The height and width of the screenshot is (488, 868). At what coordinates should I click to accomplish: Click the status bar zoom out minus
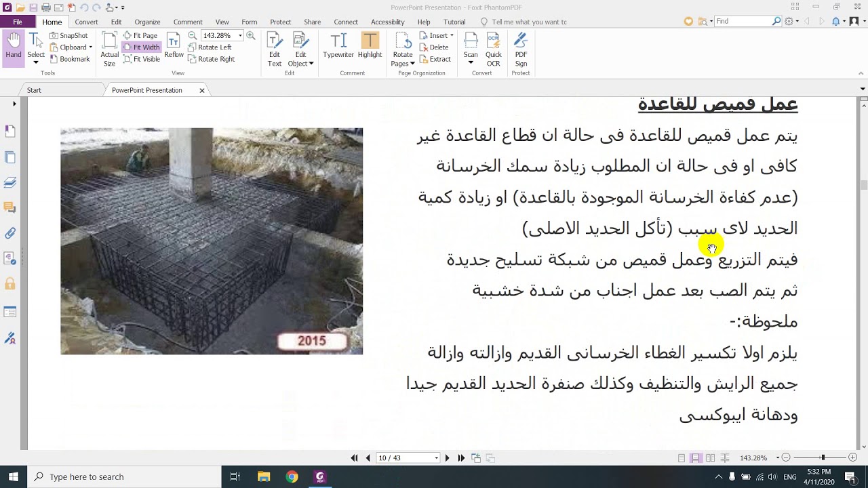coord(785,458)
